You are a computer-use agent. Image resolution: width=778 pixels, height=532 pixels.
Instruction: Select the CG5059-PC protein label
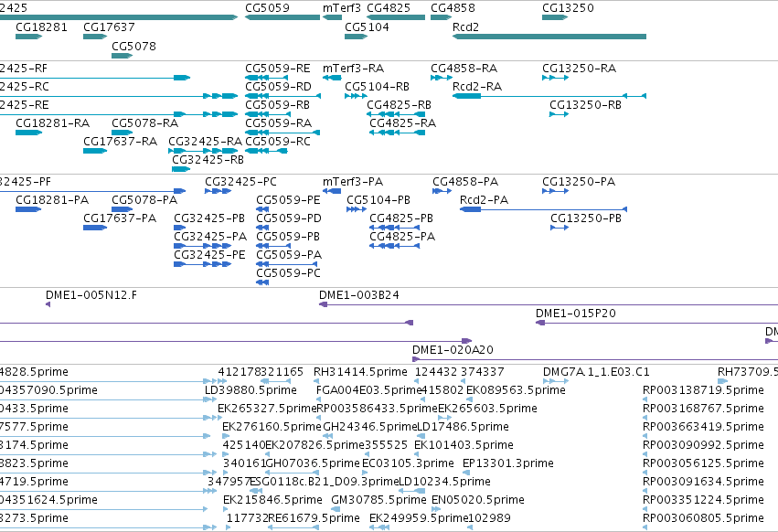pos(288,272)
